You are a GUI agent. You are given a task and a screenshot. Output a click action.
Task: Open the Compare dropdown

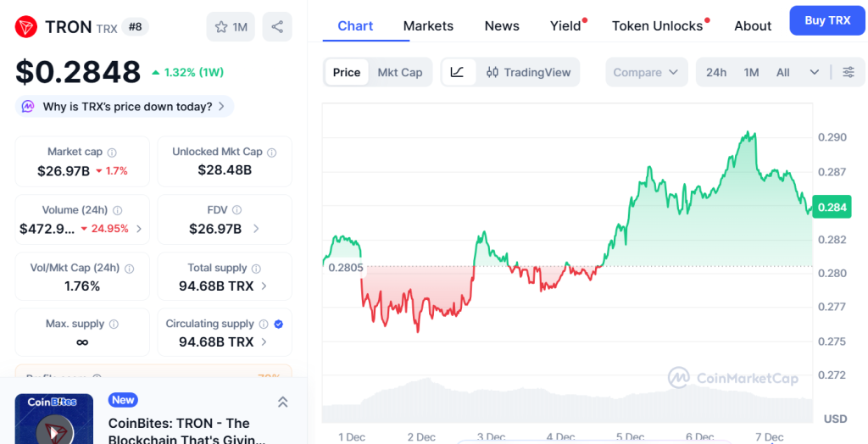646,72
